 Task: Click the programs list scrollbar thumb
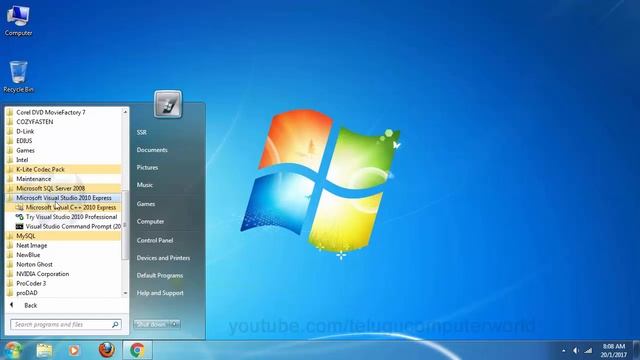point(125,225)
